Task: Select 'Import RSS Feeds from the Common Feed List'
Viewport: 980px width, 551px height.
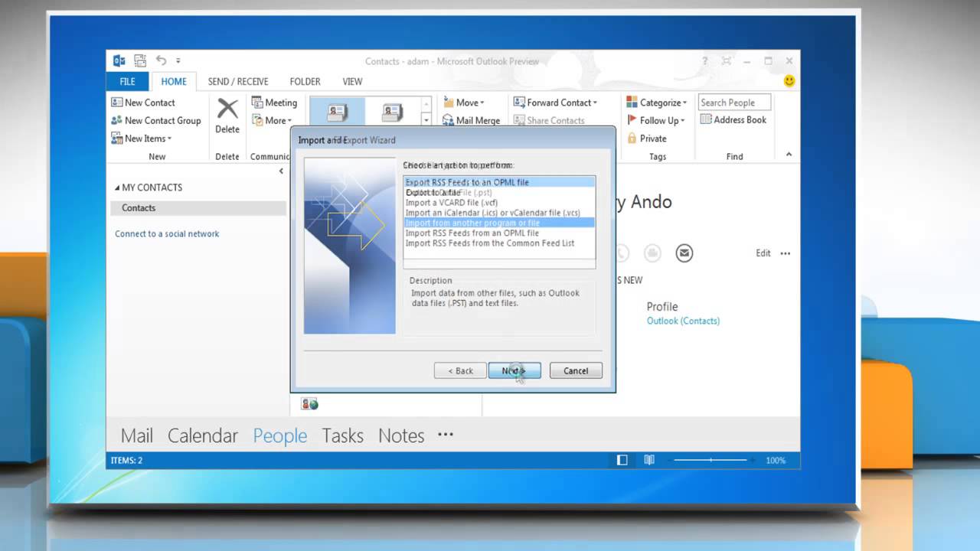Action: point(499,243)
